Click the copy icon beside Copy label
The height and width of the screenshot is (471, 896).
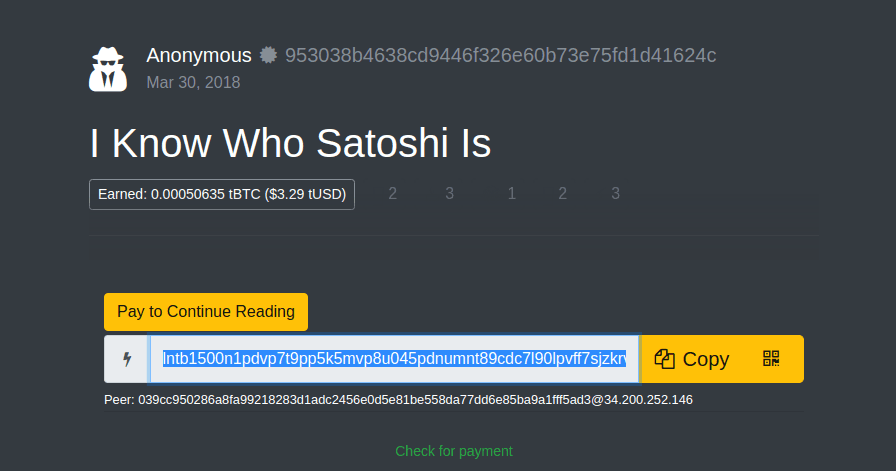(x=665, y=359)
